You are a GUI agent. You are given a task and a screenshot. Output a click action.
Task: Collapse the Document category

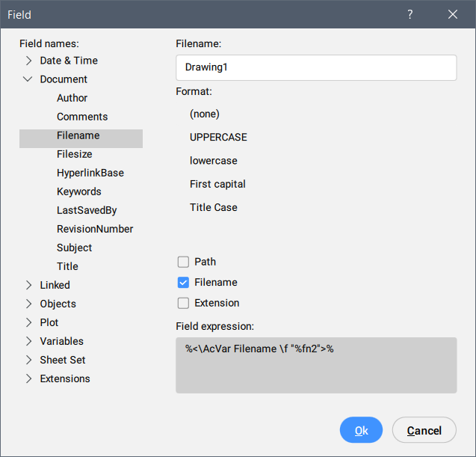pos(28,79)
